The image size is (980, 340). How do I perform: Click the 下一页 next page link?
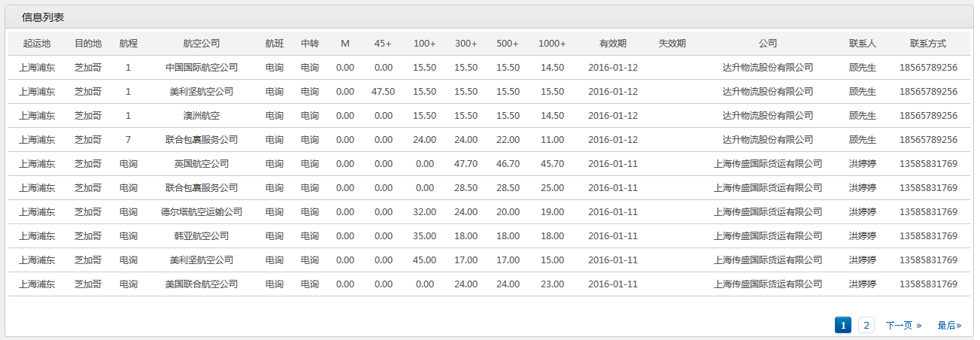click(x=903, y=326)
